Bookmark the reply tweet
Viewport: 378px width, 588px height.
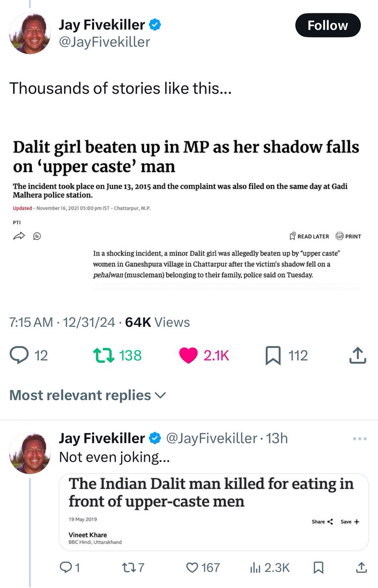[318, 567]
